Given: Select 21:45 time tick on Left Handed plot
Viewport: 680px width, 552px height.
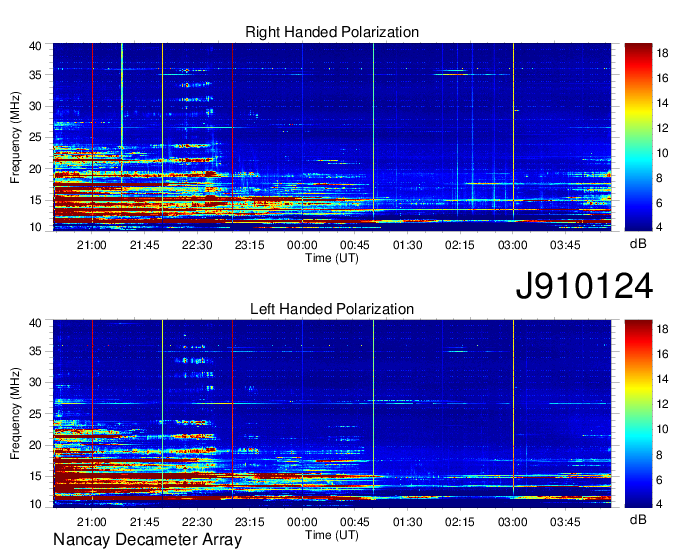Looking at the screenshot, I should tap(144, 522).
